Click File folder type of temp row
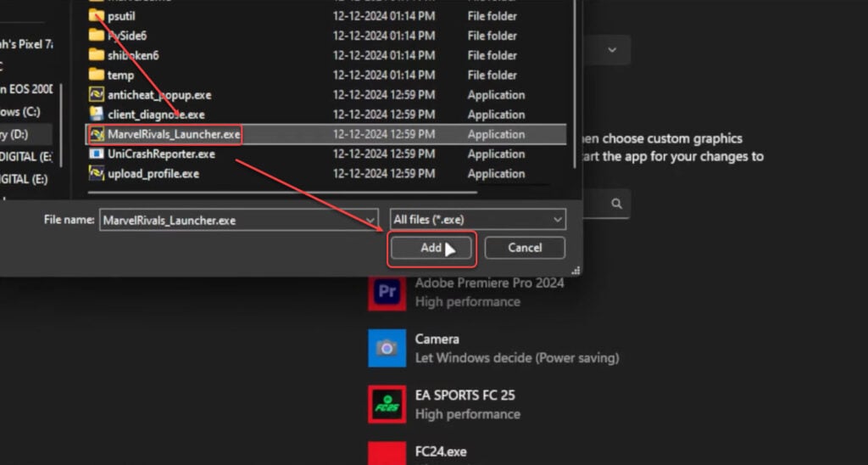The width and height of the screenshot is (868, 465). [492, 75]
